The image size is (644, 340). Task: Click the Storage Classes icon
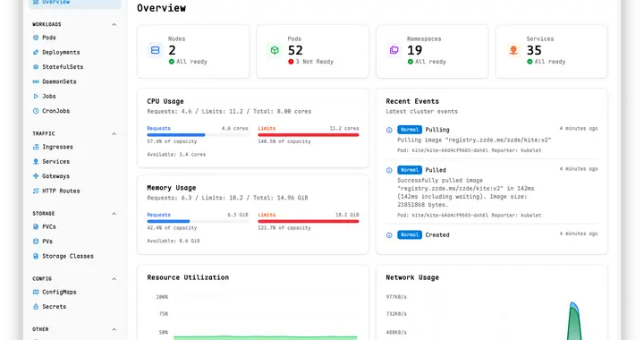pos(36,256)
